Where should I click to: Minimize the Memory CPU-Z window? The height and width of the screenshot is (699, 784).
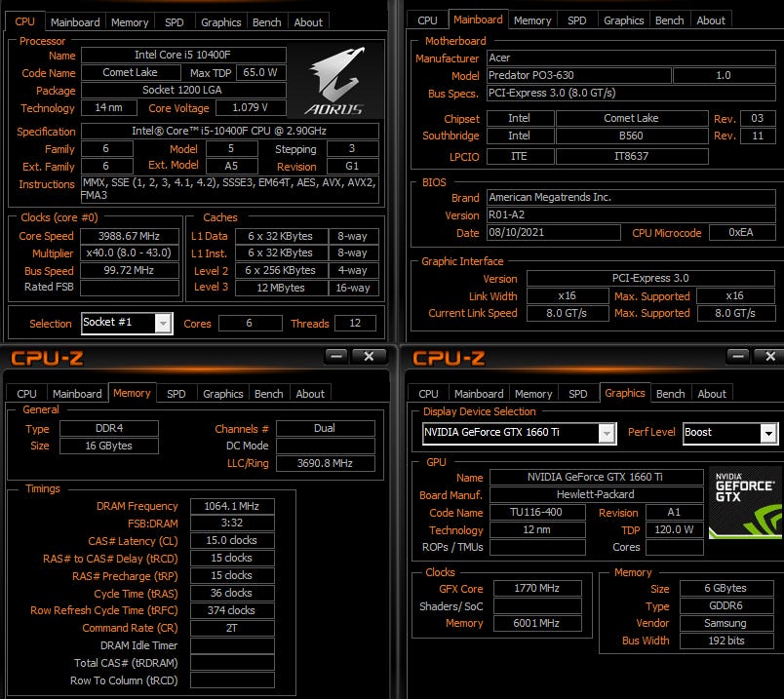pyautogui.click(x=336, y=356)
